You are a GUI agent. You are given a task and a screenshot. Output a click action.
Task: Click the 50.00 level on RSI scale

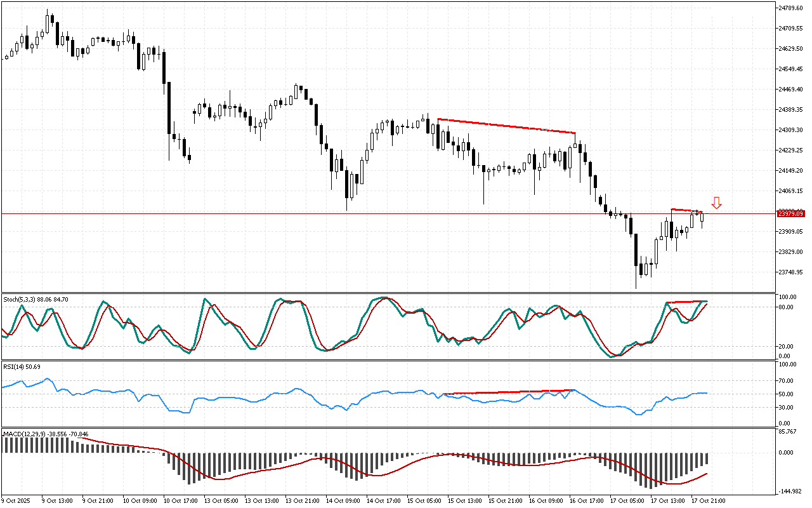(787, 394)
